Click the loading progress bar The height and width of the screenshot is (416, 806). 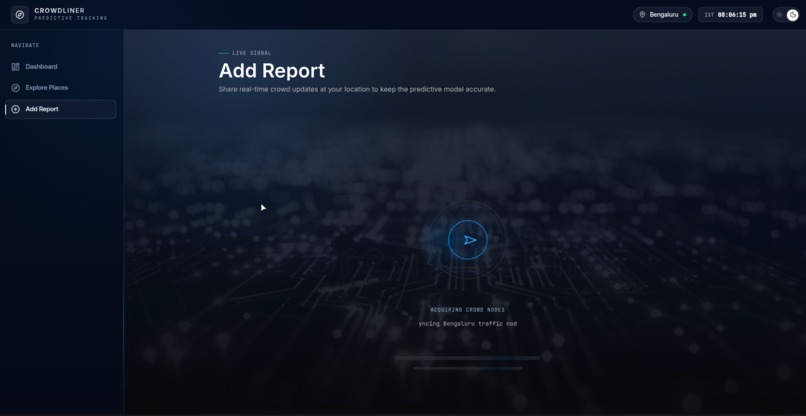coord(467,358)
